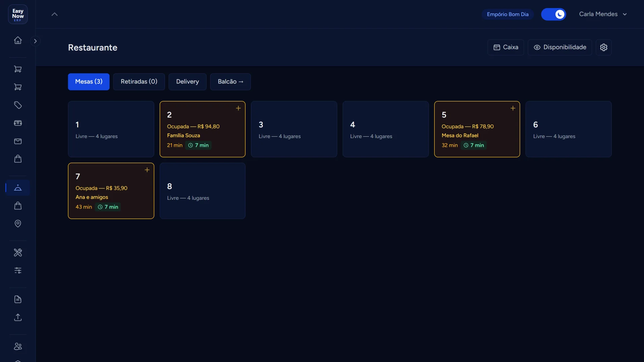
Task: Click the upload icon in sidebar
Action: tap(18, 317)
